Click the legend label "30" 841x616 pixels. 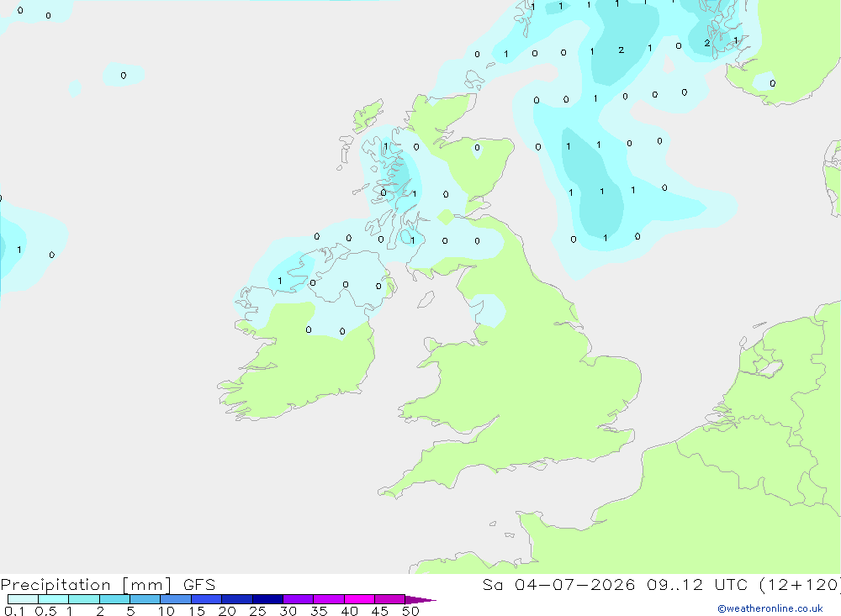tap(288, 611)
